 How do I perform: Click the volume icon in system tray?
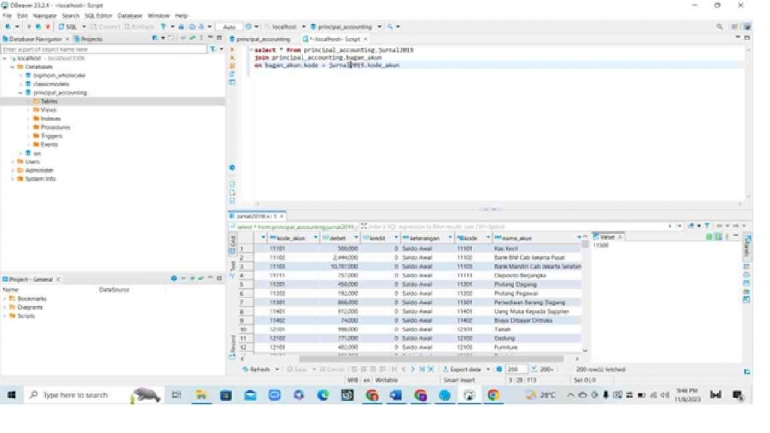point(665,395)
